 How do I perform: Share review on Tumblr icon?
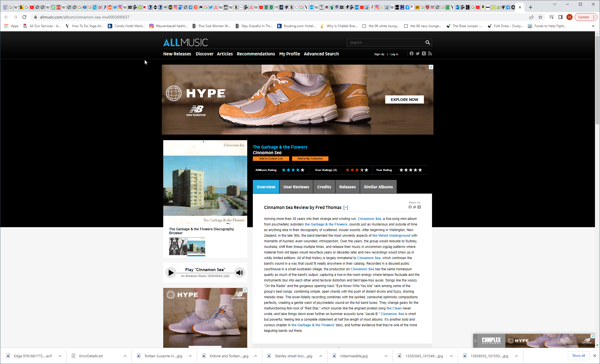pyautogui.click(x=419, y=207)
